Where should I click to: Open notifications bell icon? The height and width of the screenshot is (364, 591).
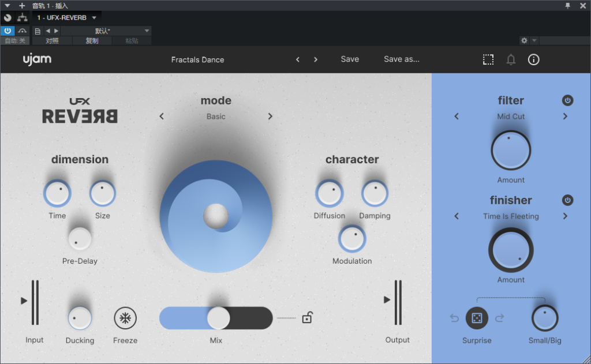511,59
